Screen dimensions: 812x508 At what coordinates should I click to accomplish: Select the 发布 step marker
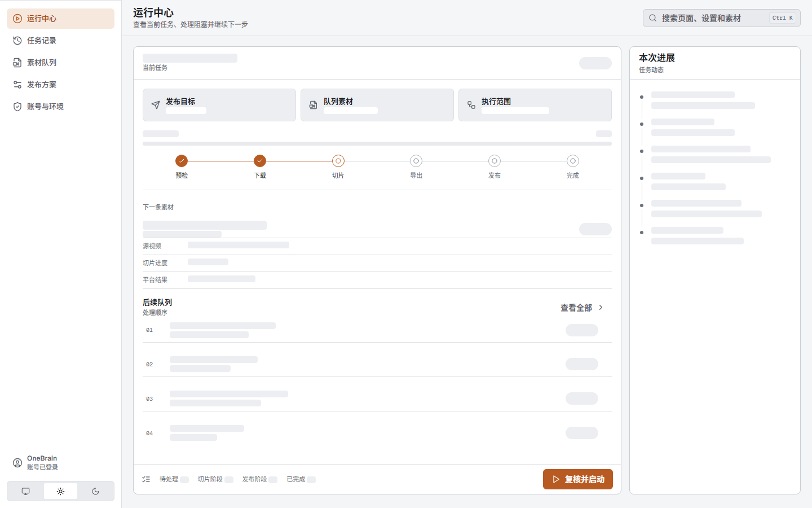coord(495,161)
